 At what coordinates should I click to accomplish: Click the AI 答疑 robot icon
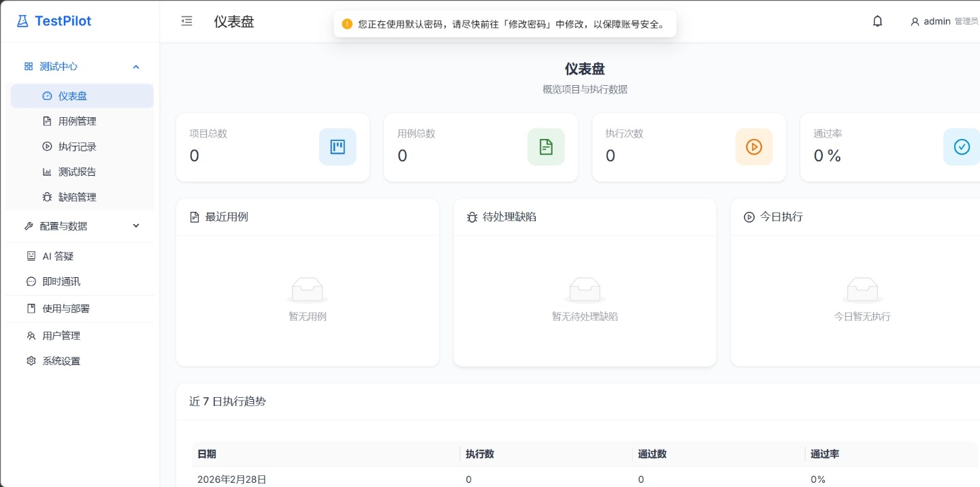[x=31, y=256]
